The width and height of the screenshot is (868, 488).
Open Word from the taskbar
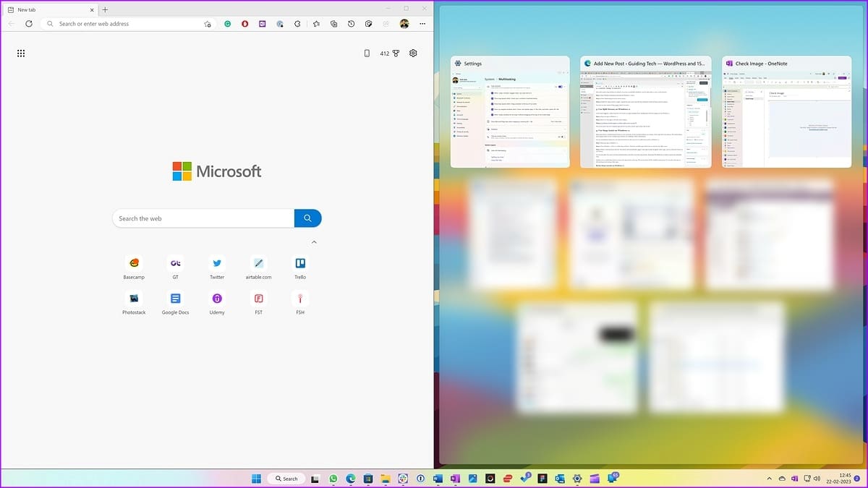pyautogui.click(x=438, y=479)
